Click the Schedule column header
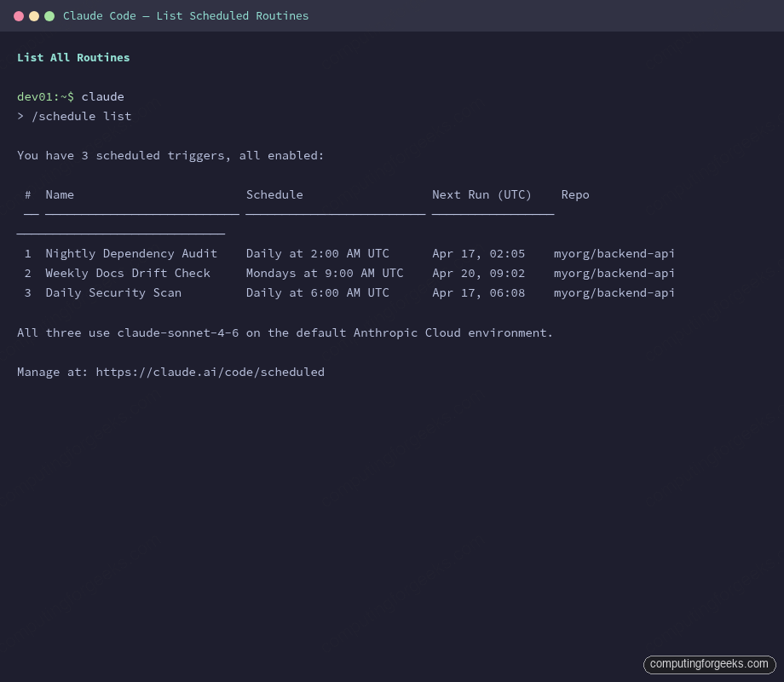Image resolution: width=784 pixels, height=682 pixels. click(x=274, y=194)
